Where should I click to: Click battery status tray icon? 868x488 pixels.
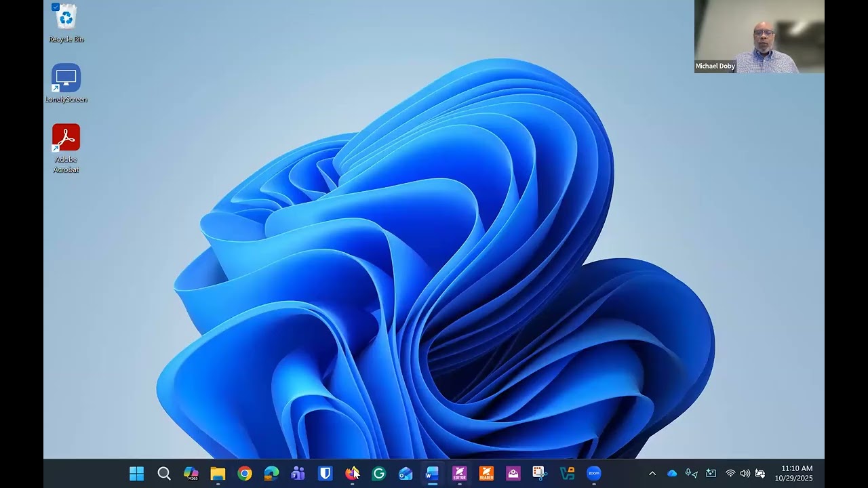760,474
